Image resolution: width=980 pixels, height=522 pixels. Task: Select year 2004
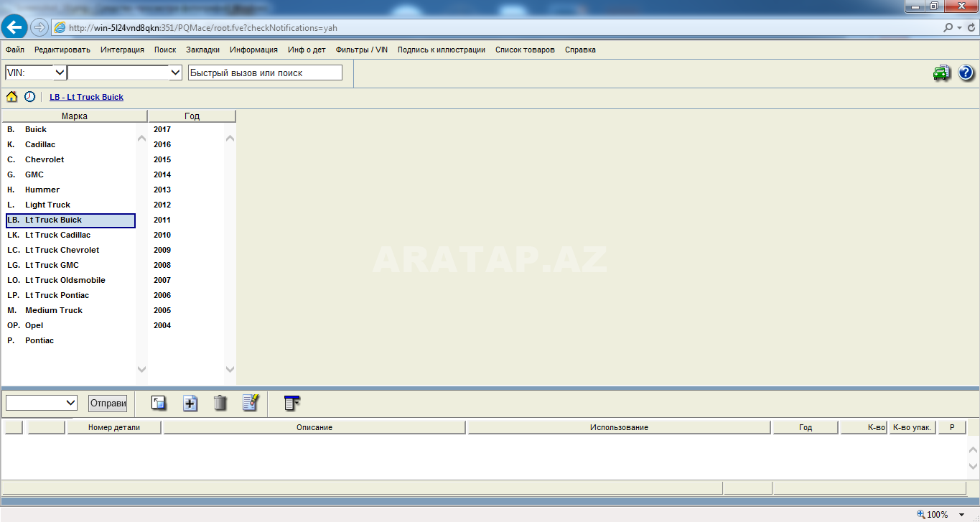[x=162, y=325]
